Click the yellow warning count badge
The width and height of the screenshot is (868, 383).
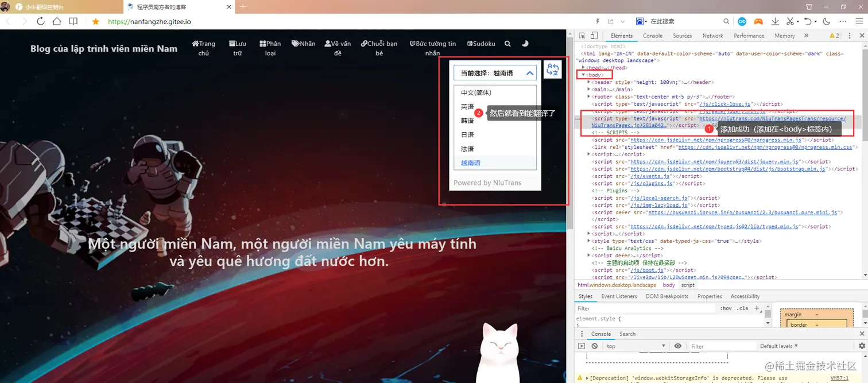834,36
